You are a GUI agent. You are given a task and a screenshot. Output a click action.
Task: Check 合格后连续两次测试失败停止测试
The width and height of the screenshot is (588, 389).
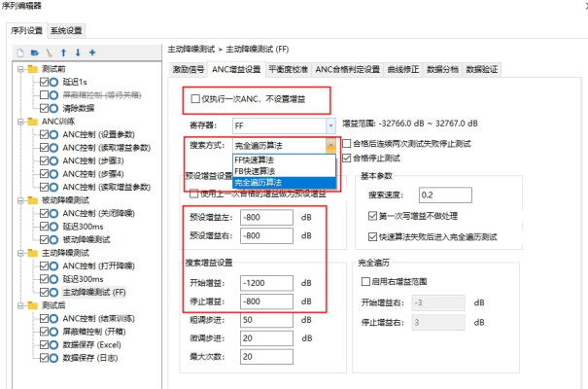pyautogui.click(x=347, y=143)
